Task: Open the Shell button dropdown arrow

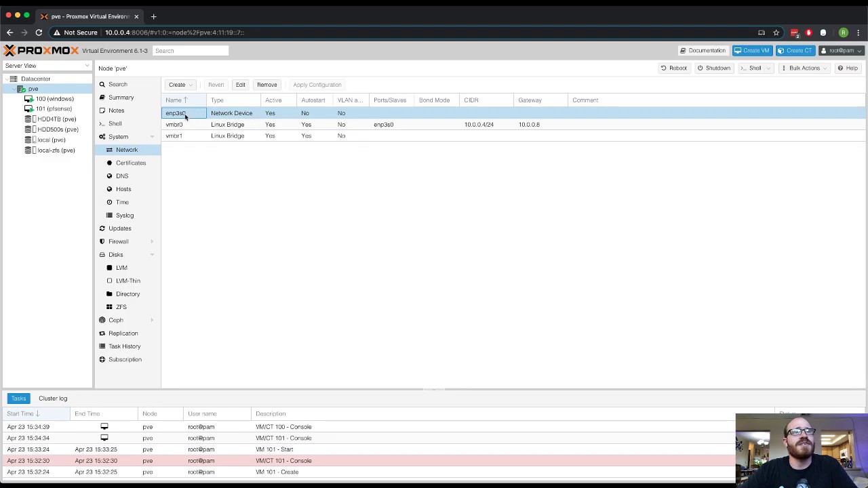Action: tap(768, 68)
